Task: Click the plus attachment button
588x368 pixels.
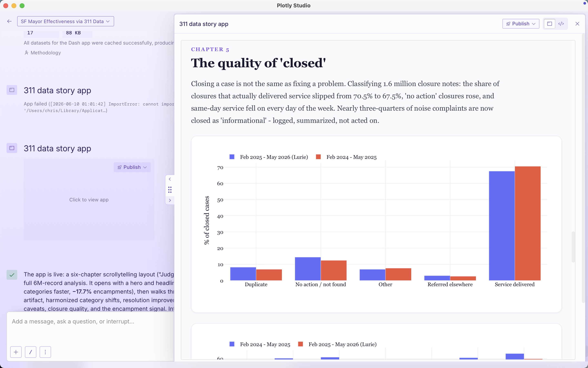Action: 16,352
